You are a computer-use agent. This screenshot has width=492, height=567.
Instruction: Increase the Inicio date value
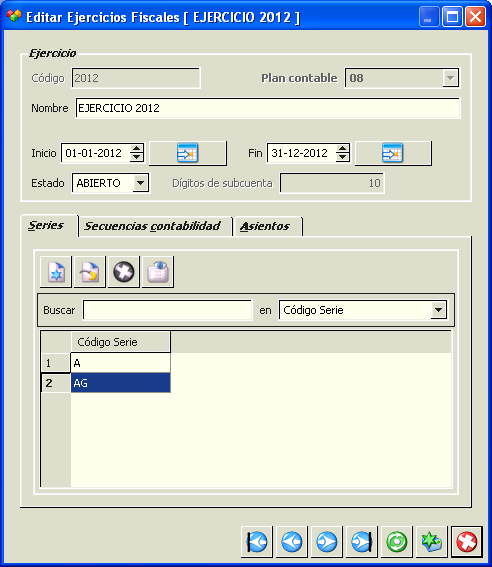(x=136, y=149)
